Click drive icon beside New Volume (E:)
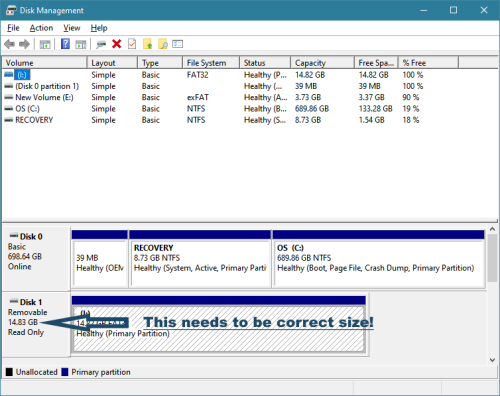500x396 pixels. (x=9, y=97)
